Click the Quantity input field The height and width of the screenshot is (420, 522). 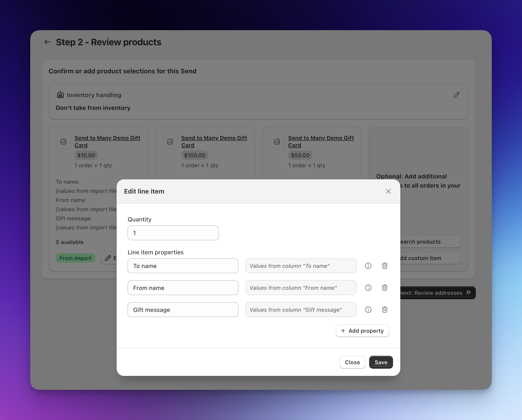point(173,233)
